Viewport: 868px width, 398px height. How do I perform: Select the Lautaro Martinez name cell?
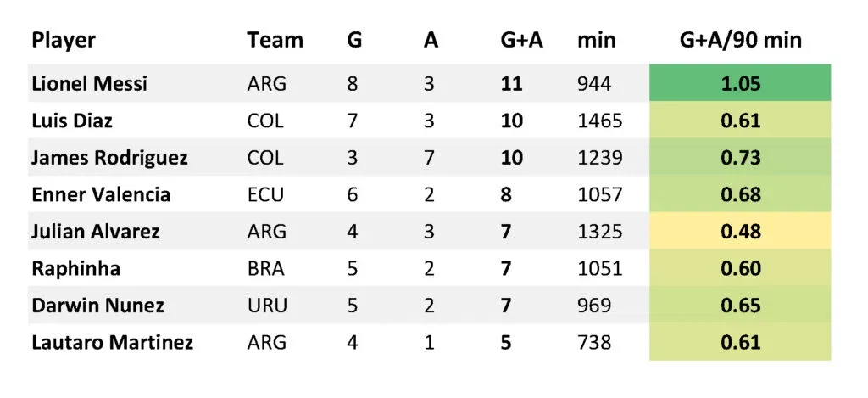point(113,342)
